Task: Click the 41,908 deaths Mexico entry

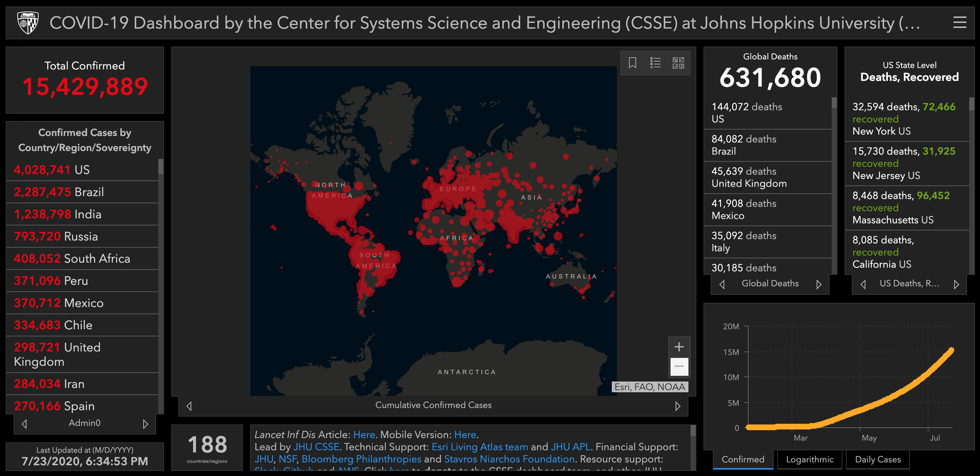Action: [768, 210]
